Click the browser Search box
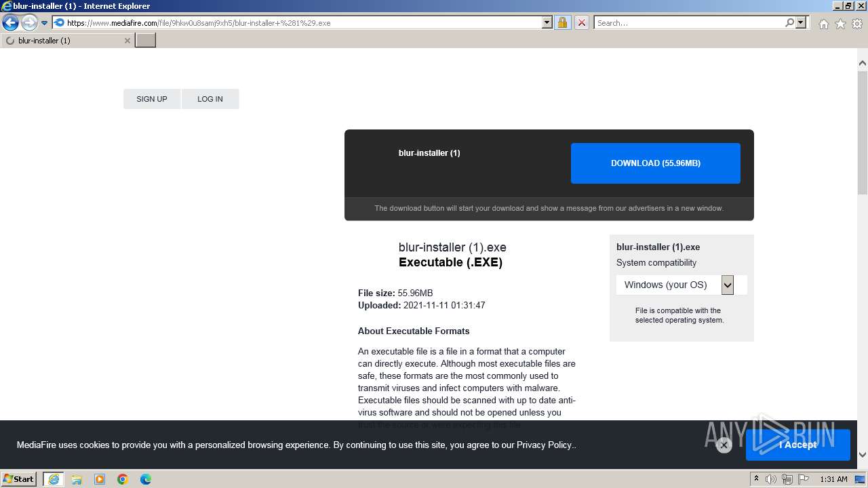Image resolution: width=868 pixels, height=488 pixels. click(x=688, y=22)
